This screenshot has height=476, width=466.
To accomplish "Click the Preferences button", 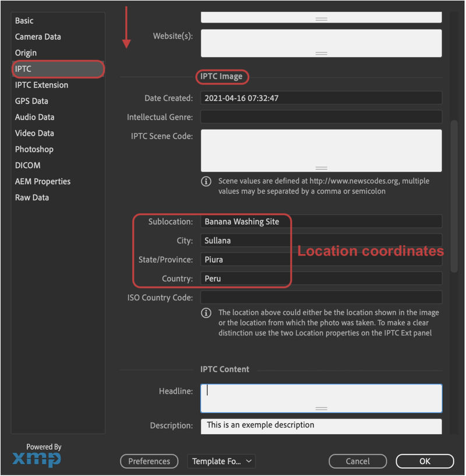I will (149, 461).
